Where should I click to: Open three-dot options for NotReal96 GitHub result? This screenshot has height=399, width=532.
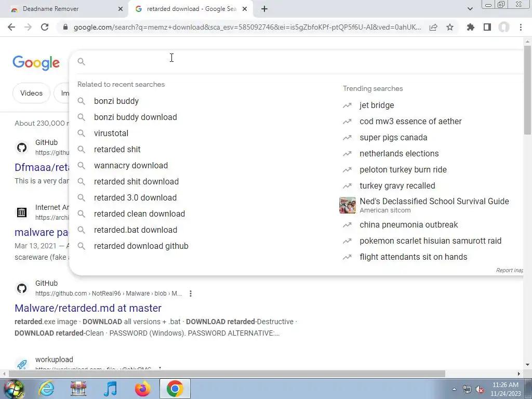[191, 294]
